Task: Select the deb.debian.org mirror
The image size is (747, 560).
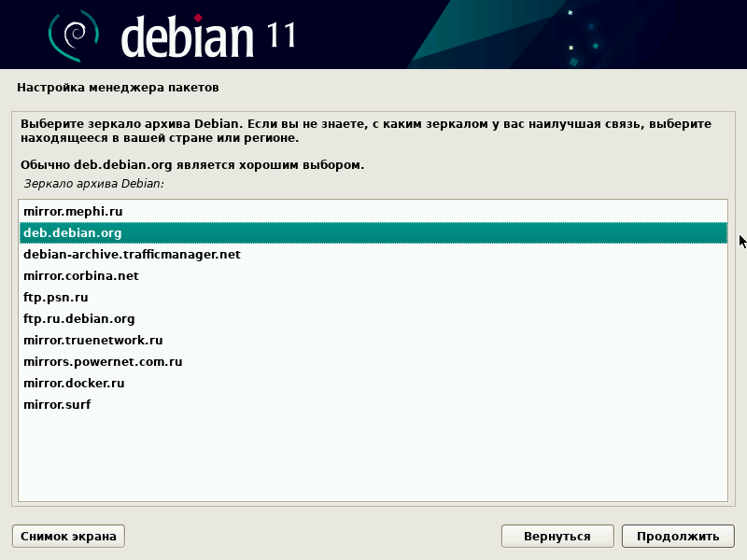Action: (75, 232)
